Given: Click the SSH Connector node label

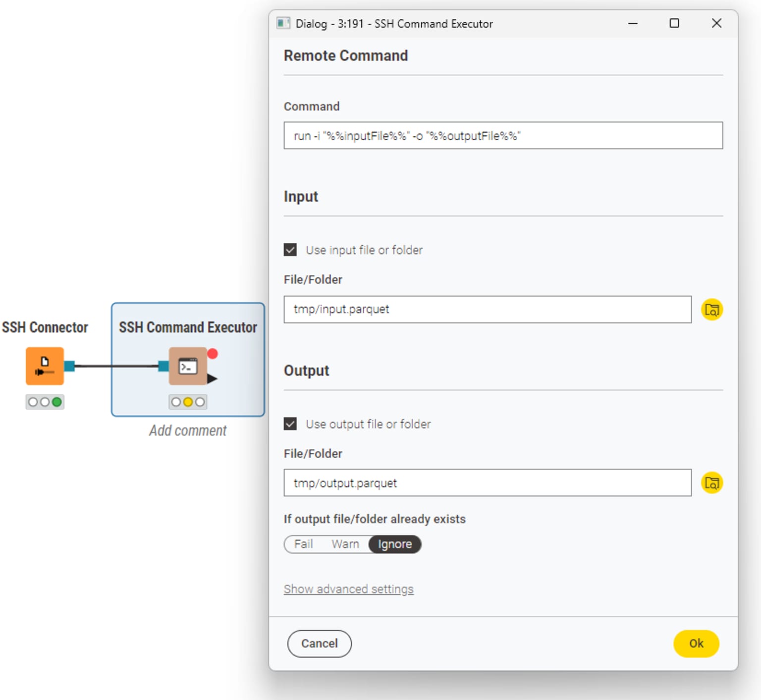Looking at the screenshot, I should pyautogui.click(x=45, y=327).
